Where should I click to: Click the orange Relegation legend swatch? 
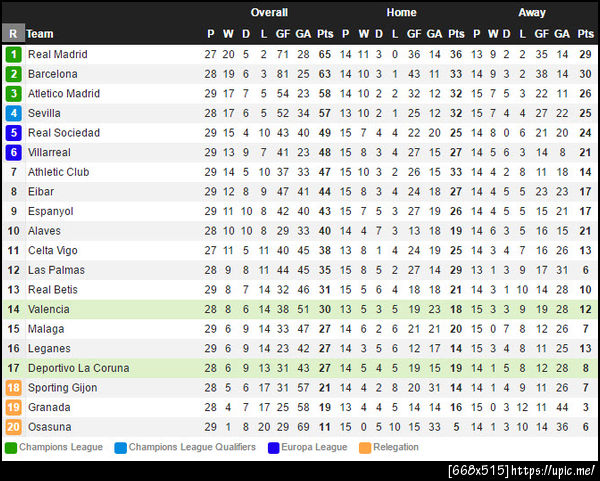(365, 447)
